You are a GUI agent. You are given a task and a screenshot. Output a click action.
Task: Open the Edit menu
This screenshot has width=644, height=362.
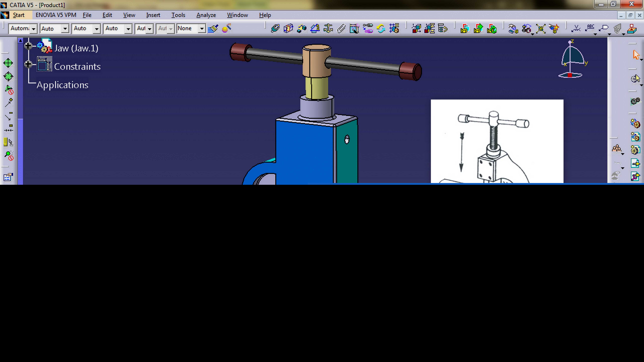coord(107,15)
